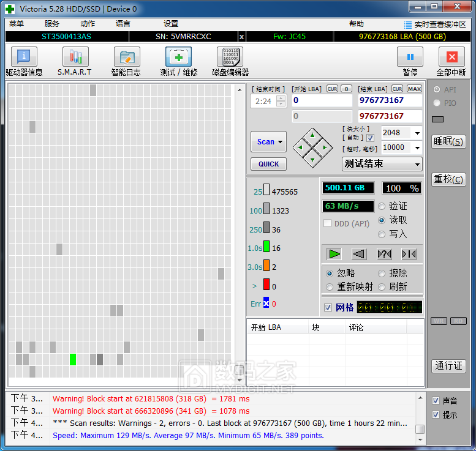
Task: Select the remap (重新映射) radio button
Action: coord(330,287)
